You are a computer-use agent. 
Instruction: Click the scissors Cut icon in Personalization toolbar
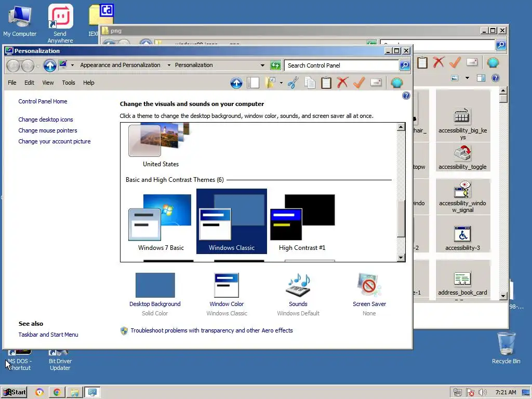tap(293, 83)
